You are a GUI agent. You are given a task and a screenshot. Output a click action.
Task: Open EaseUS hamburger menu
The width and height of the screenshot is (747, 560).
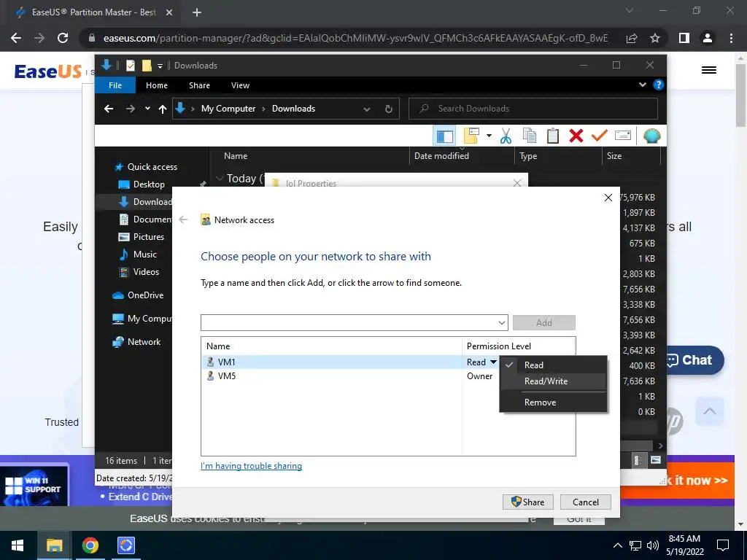click(709, 70)
